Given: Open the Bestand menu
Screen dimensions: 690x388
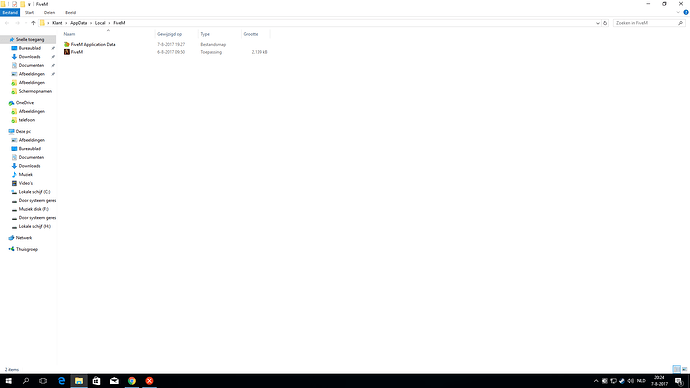Looking at the screenshot, I should point(10,12).
